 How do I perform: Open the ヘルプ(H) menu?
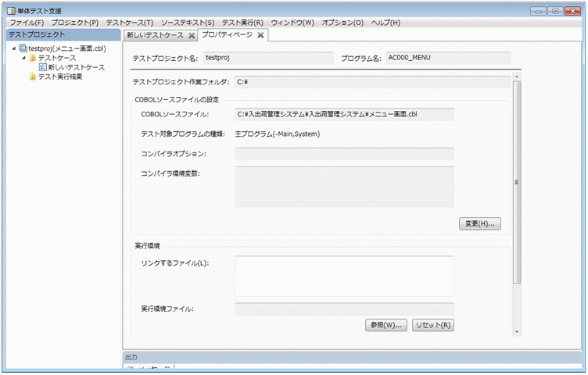(x=385, y=23)
